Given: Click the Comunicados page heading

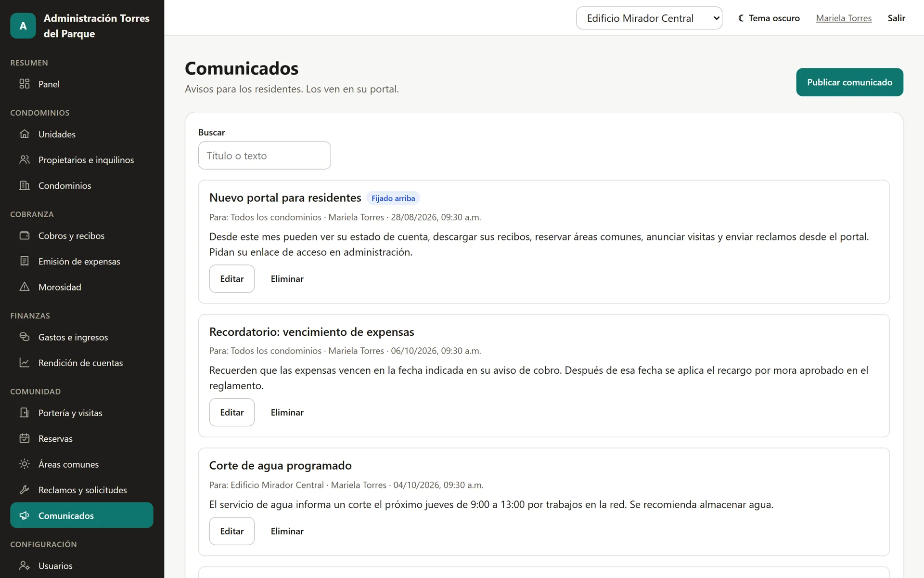Looking at the screenshot, I should (242, 68).
